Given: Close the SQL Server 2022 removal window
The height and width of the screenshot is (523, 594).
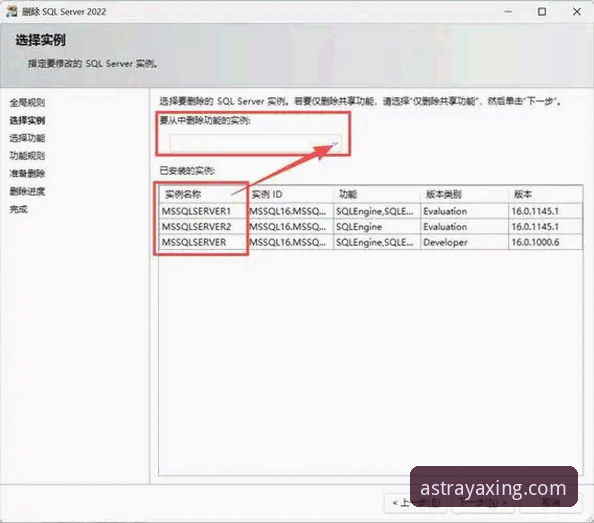Looking at the screenshot, I should (577, 12).
